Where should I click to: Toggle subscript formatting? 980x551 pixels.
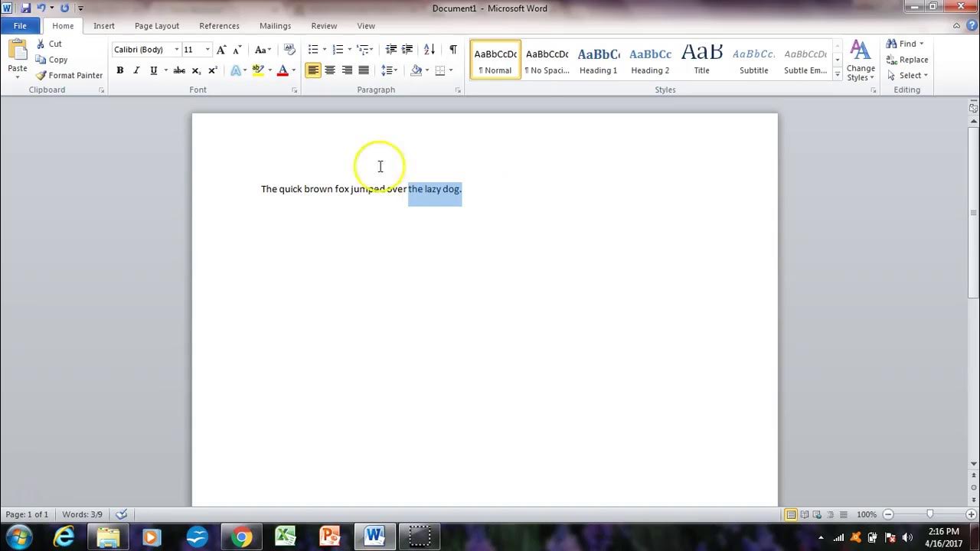[x=195, y=70]
